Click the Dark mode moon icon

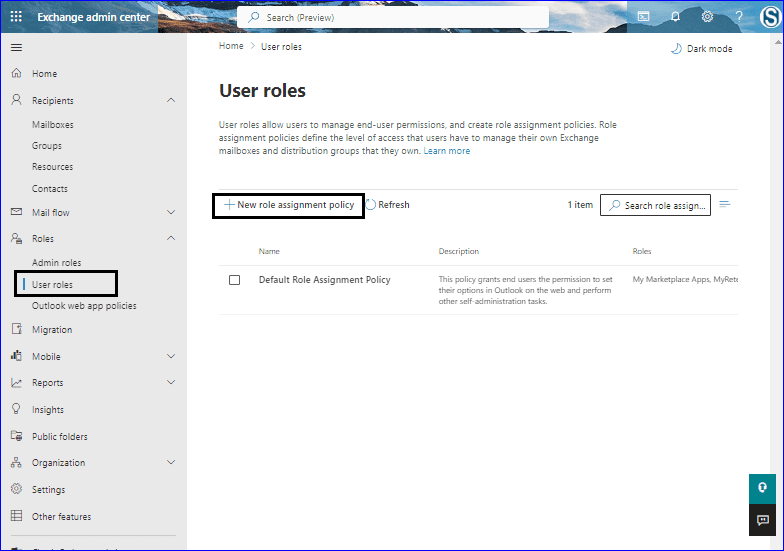[676, 48]
